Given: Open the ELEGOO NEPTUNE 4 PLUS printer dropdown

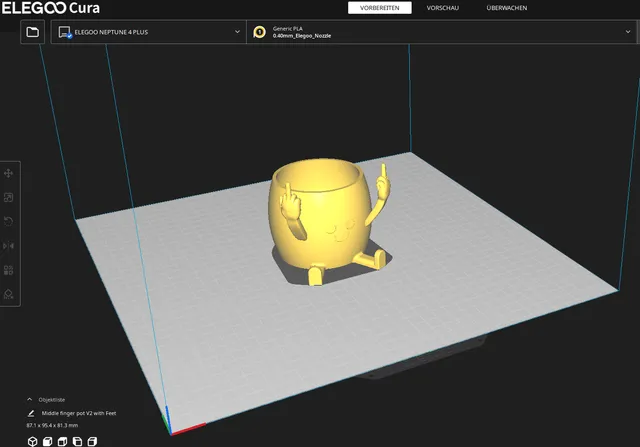Looking at the screenshot, I should pos(149,32).
